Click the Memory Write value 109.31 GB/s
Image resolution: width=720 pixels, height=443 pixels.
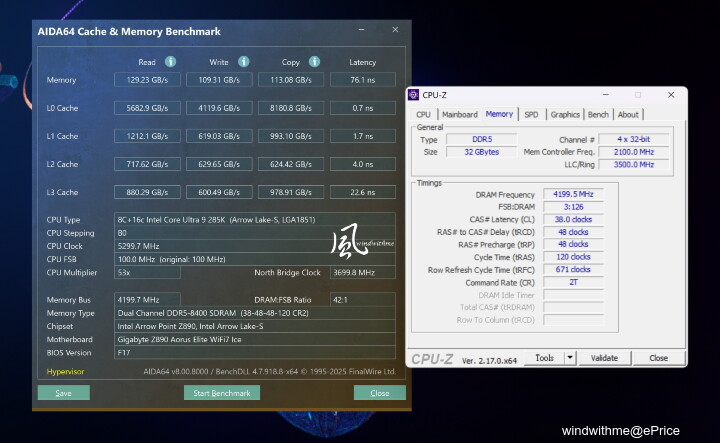(x=219, y=80)
